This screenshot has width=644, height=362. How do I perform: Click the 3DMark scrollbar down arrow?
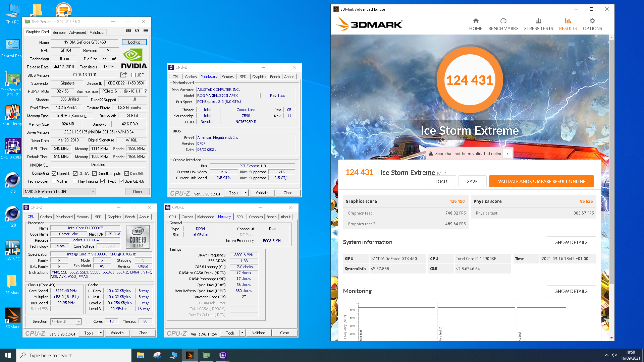tap(611, 338)
